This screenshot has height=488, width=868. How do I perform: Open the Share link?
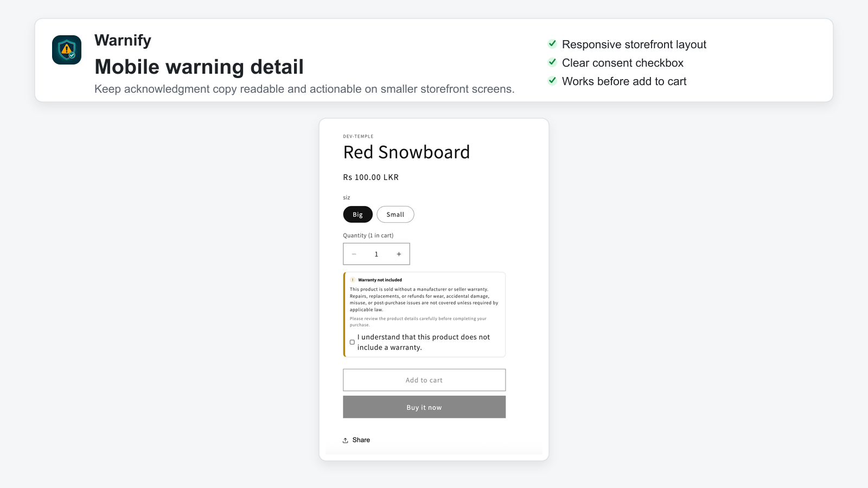point(361,440)
